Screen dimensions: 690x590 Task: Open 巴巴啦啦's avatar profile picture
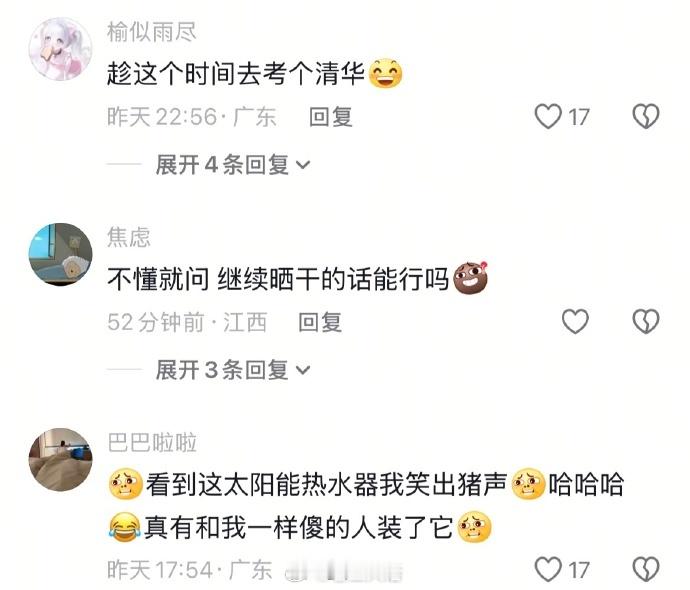point(61,459)
